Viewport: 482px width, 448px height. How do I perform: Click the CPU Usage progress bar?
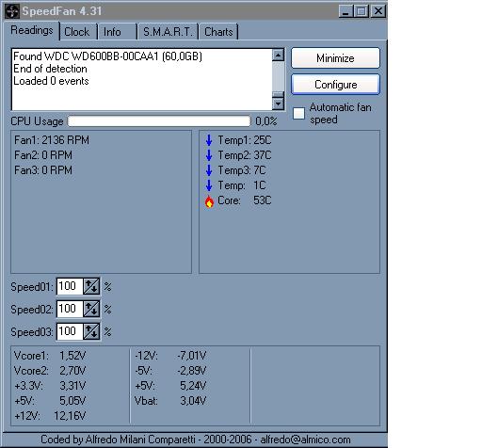[x=159, y=121]
